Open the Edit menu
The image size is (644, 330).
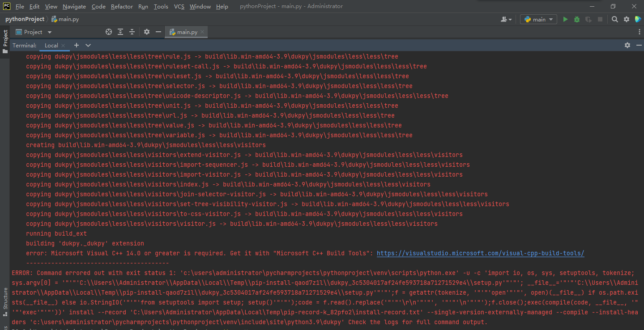[x=34, y=6]
